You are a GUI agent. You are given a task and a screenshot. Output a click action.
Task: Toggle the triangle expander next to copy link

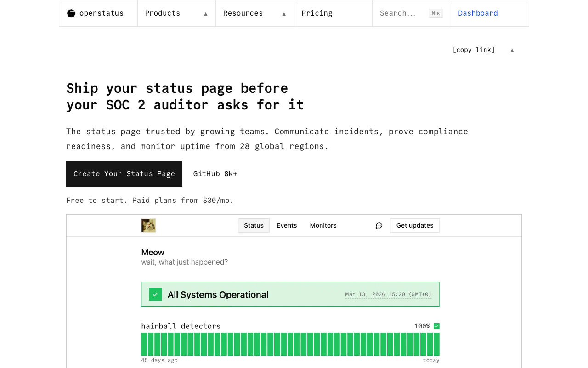pyautogui.click(x=512, y=50)
